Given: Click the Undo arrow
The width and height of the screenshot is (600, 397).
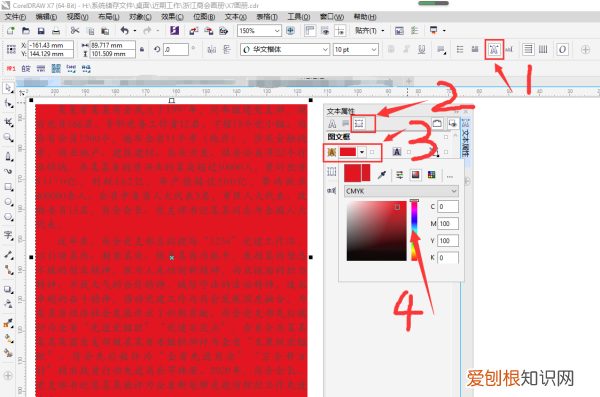Looking at the screenshot, I should coord(125,30).
